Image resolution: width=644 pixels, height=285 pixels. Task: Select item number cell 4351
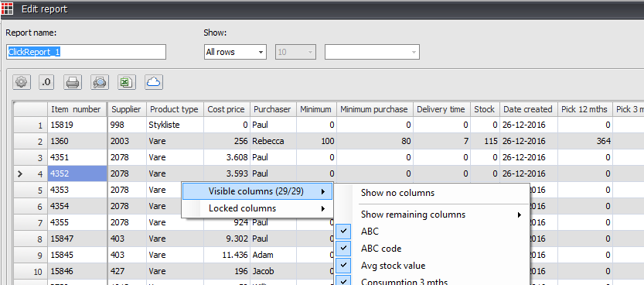[77, 157]
